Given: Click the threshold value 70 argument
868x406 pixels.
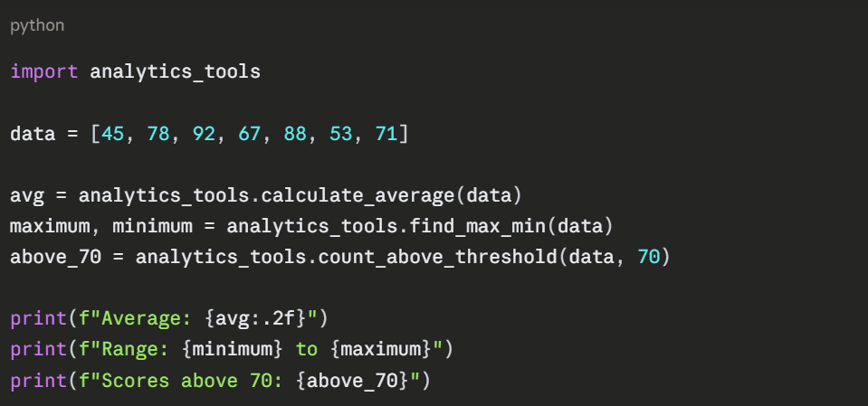Looking at the screenshot, I should tap(649, 257).
